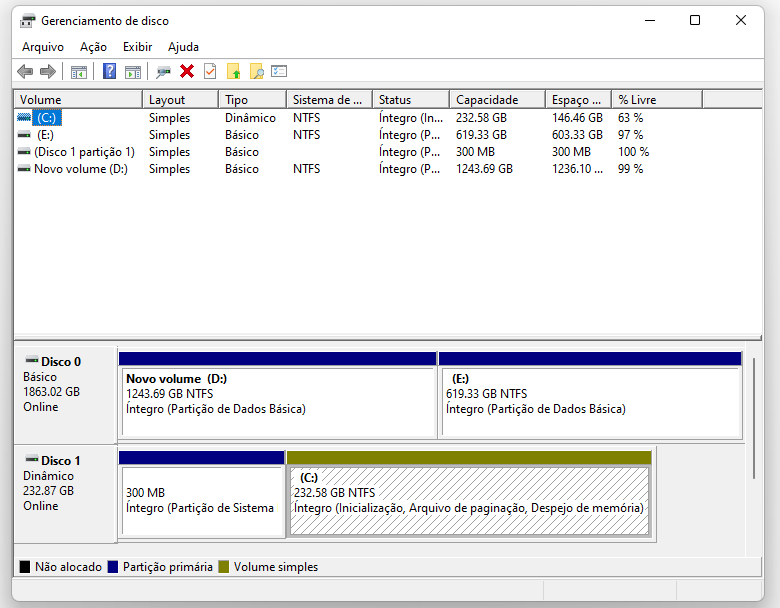
Task: Select the Disco 1 disk label panel
Action: click(66, 494)
